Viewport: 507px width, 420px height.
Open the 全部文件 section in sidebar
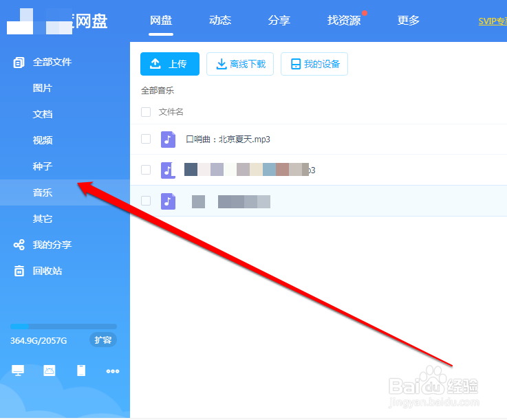coord(52,62)
